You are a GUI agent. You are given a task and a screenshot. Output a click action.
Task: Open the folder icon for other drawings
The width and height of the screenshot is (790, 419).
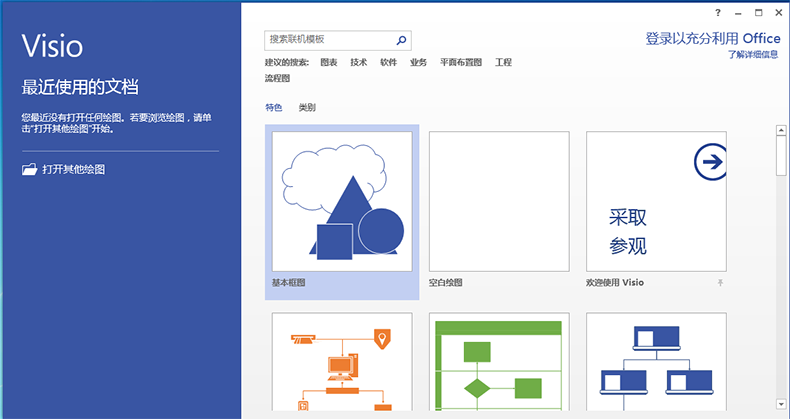point(30,169)
